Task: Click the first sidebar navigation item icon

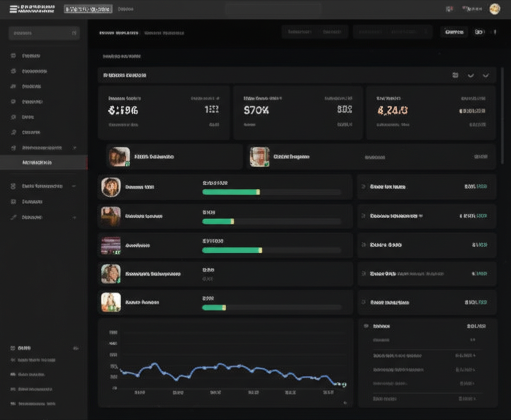Action: click(x=13, y=56)
